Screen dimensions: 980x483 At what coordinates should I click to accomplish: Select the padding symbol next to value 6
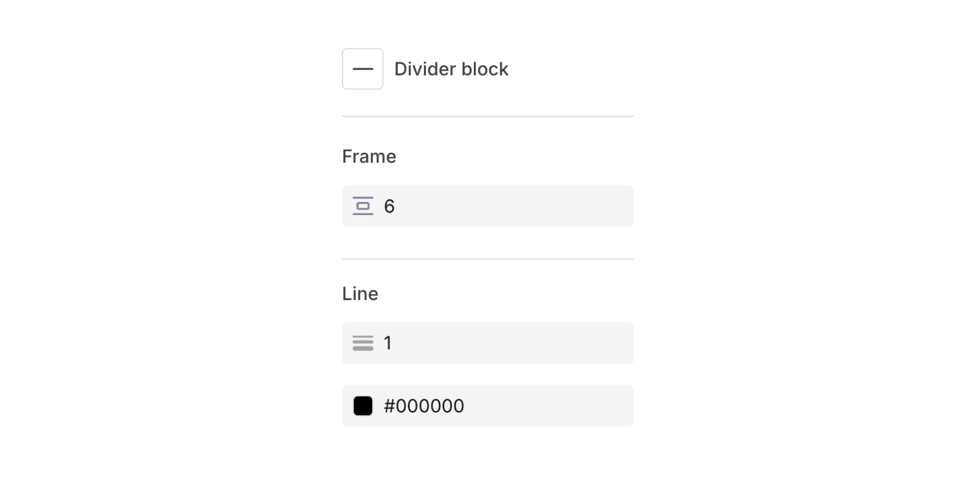coord(363,205)
